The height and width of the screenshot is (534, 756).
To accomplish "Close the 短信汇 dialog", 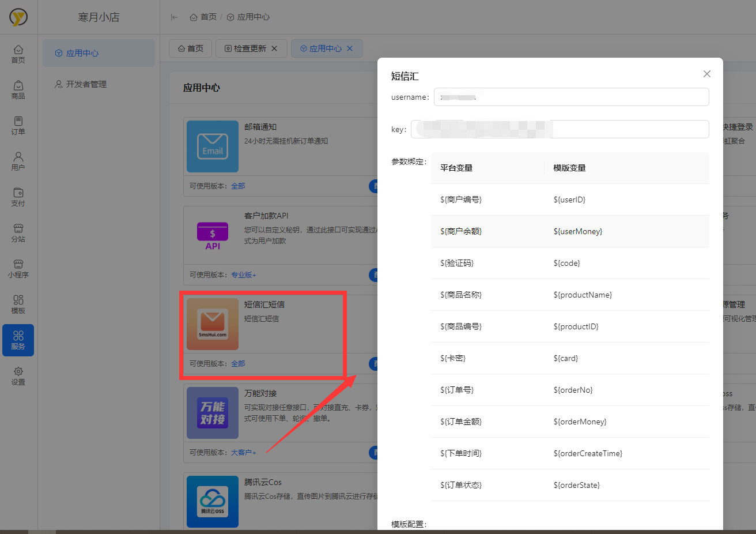I will coord(706,74).
